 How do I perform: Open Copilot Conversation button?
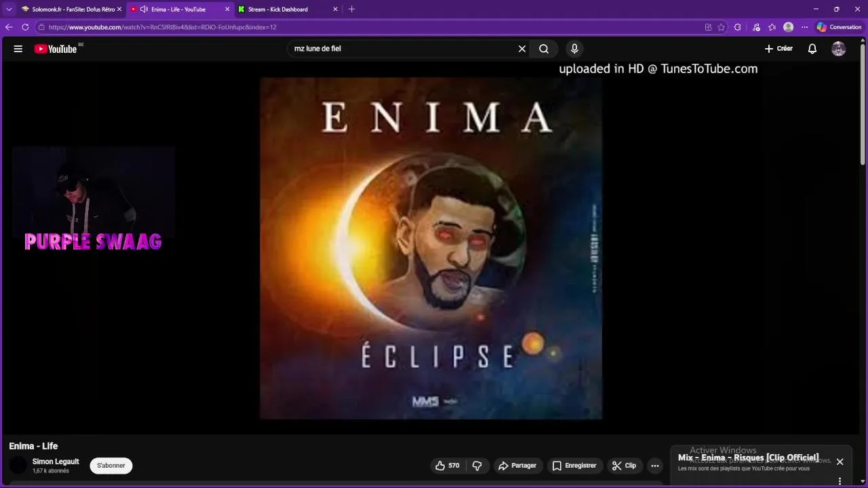tap(840, 27)
